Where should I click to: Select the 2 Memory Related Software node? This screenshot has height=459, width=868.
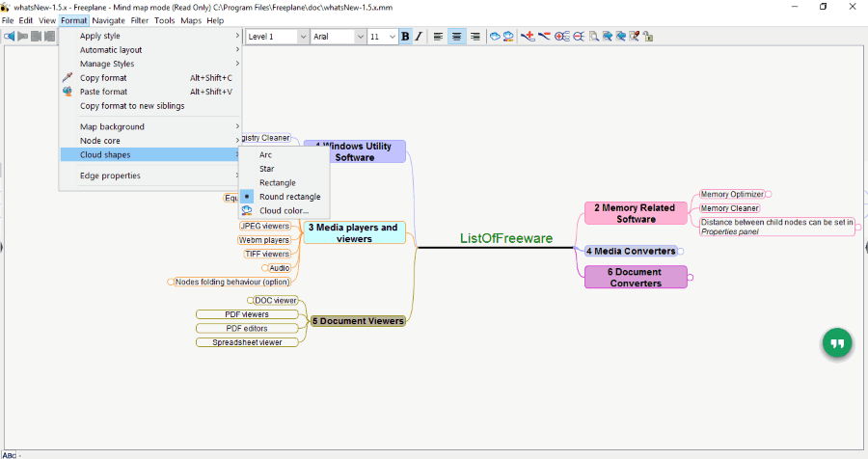tap(636, 213)
